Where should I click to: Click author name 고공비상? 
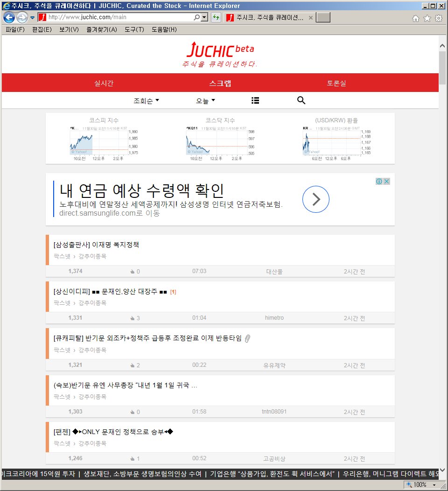point(274,458)
